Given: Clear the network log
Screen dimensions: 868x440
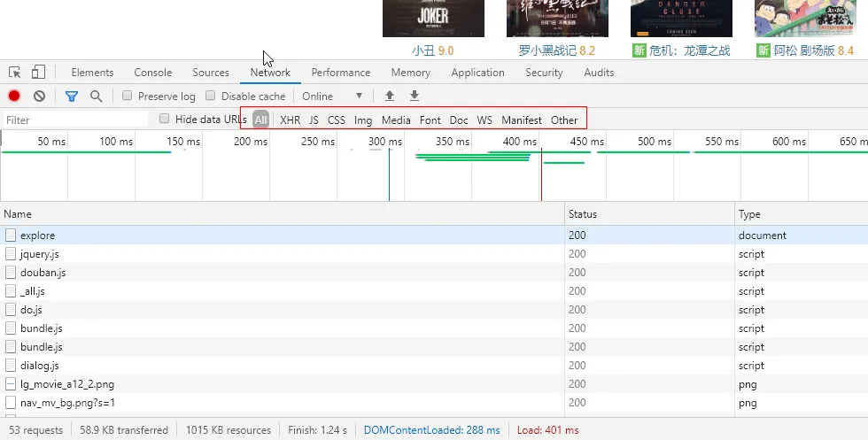Looking at the screenshot, I should (x=39, y=96).
